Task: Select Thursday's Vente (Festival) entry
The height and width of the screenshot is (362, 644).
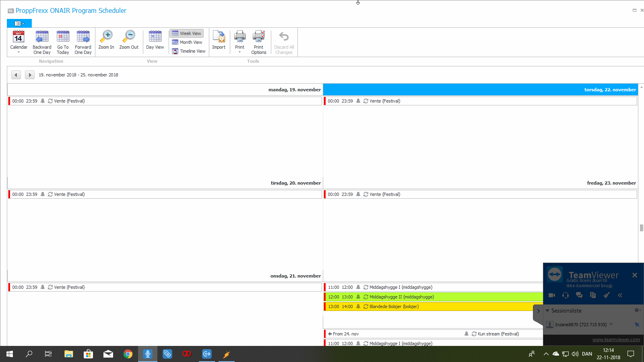Action: point(481,101)
